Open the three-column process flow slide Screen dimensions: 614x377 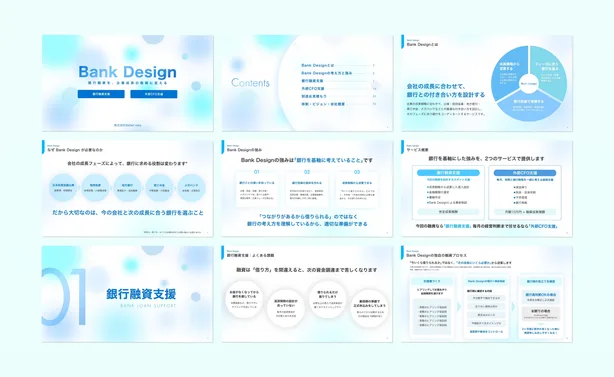click(487, 294)
